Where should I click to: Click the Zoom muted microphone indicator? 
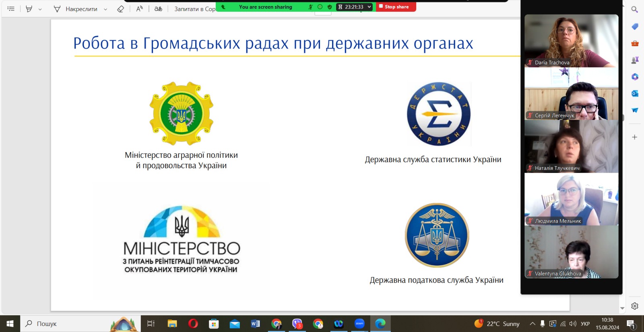tap(310, 7)
